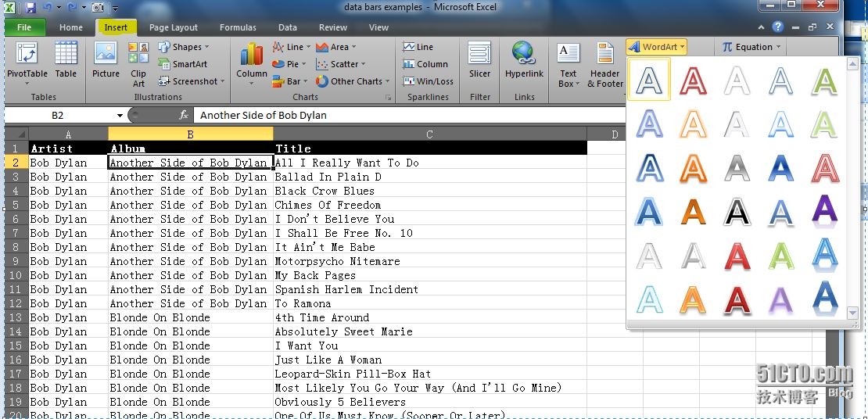
Task: Insert a Hyperlink
Action: click(x=524, y=61)
